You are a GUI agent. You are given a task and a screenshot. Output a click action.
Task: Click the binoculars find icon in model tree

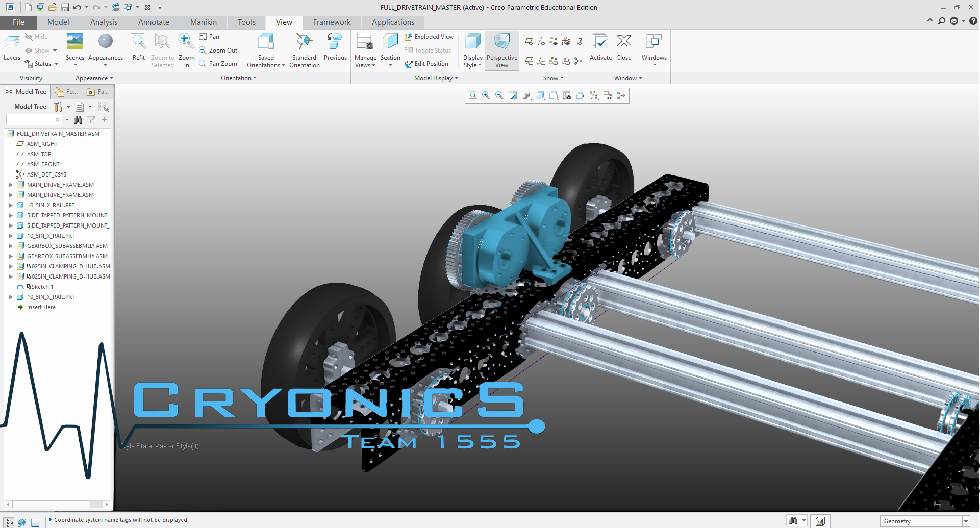click(78, 120)
